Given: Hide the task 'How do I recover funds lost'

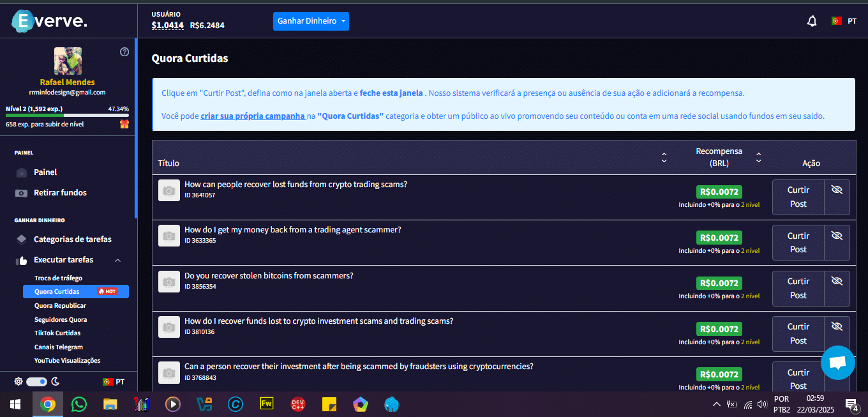Looking at the screenshot, I should tap(837, 326).
